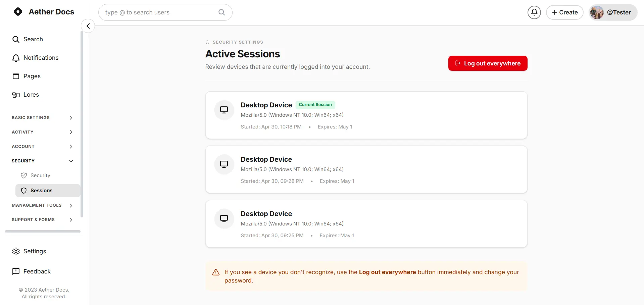
Task: Click 'Review devices that are currently logged' description
Action: point(287,67)
